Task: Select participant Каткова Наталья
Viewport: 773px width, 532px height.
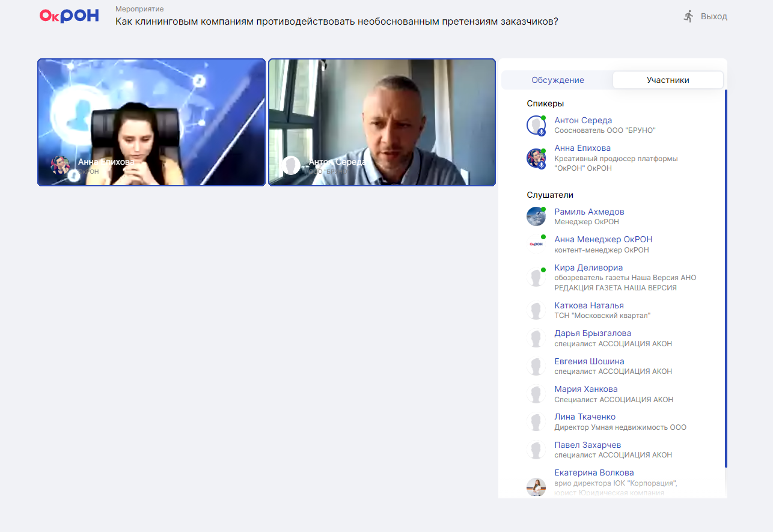Action: pos(589,305)
